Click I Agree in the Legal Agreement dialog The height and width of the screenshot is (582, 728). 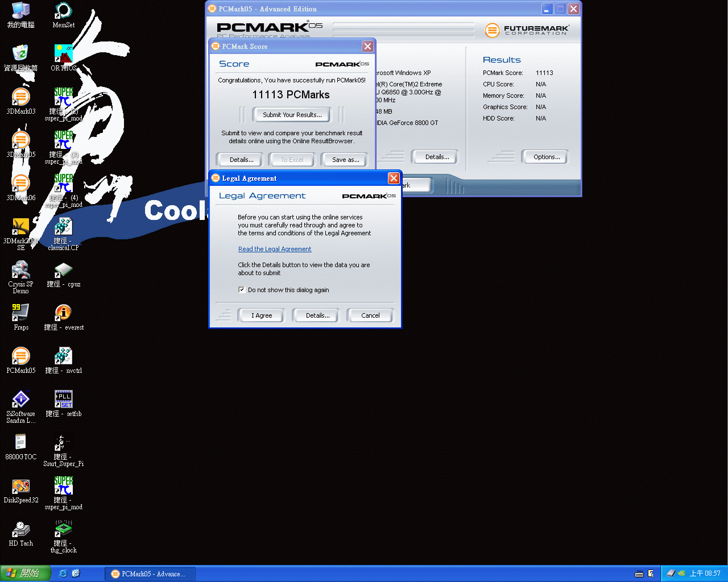click(262, 315)
